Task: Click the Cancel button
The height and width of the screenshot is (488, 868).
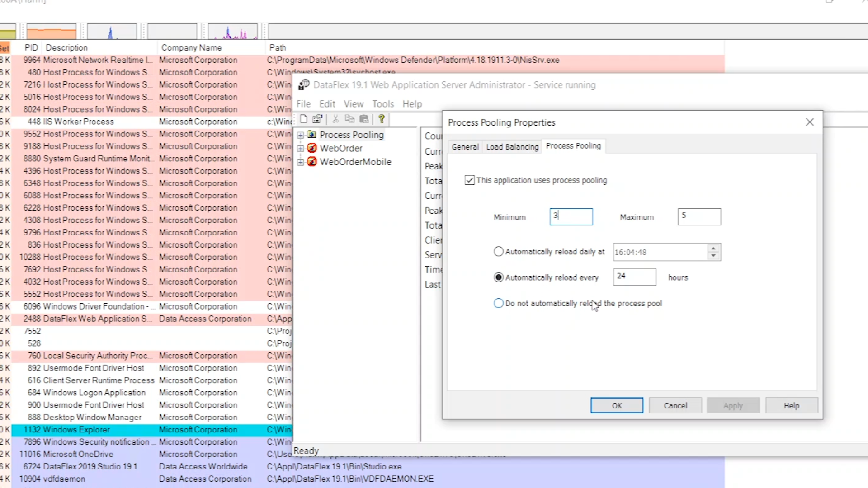Action: pyautogui.click(x=675, y=405)
